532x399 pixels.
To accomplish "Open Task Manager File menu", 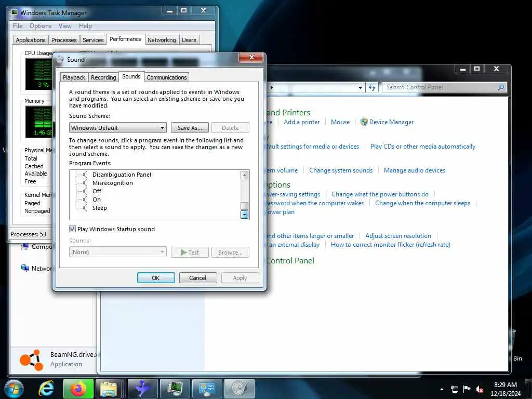I will tap(18, 26).
